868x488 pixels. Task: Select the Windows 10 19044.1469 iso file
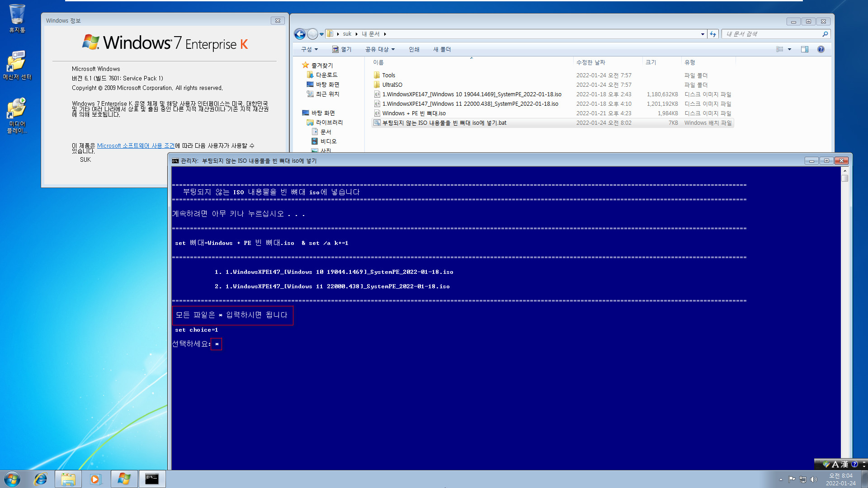[x=472, y=94]
